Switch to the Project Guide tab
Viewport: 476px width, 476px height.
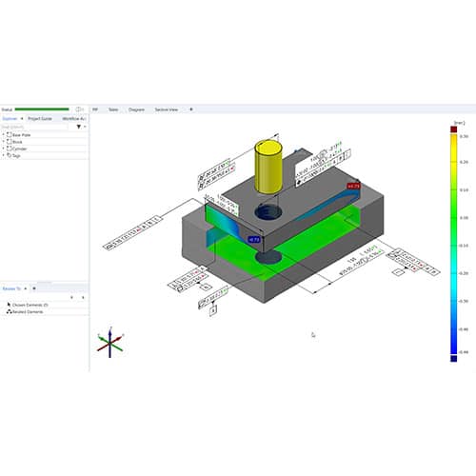(40, 118)
